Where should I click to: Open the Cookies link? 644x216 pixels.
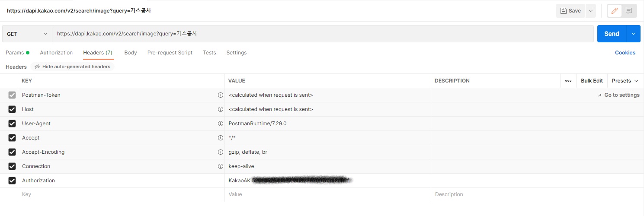(x=625, y=53)
